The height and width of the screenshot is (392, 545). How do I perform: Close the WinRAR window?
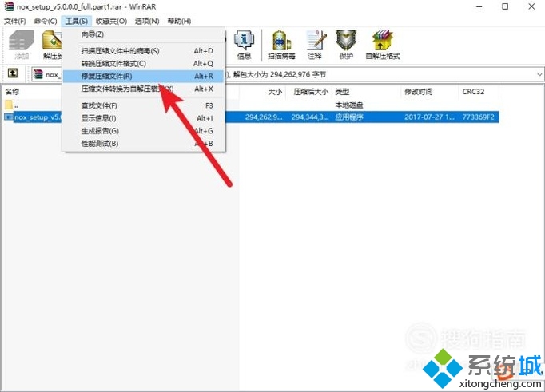[x=531, y=6]
